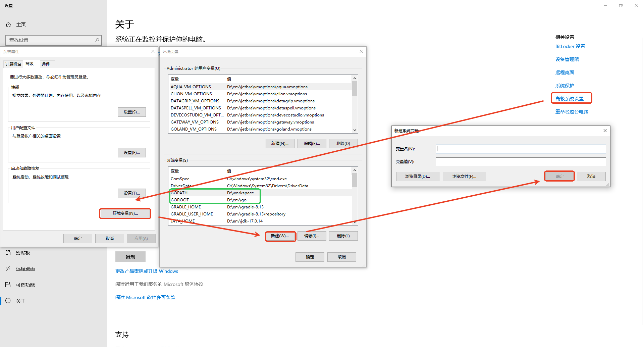Screen dimensions: 644x347
Task: Open Remote Desktop related link
Action: pos(565,72)
